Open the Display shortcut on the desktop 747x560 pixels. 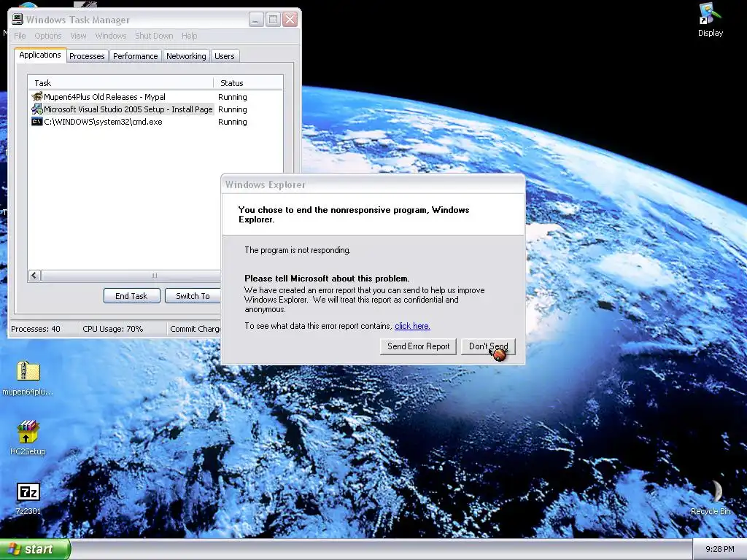point(710,20)
